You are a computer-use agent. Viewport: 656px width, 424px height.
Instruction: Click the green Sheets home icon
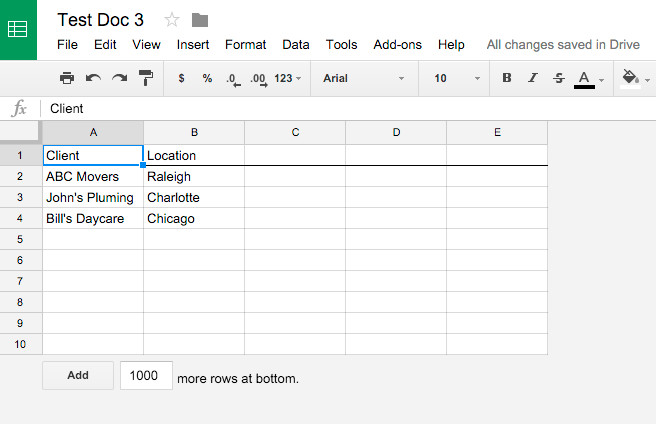[x=18, y=29]
